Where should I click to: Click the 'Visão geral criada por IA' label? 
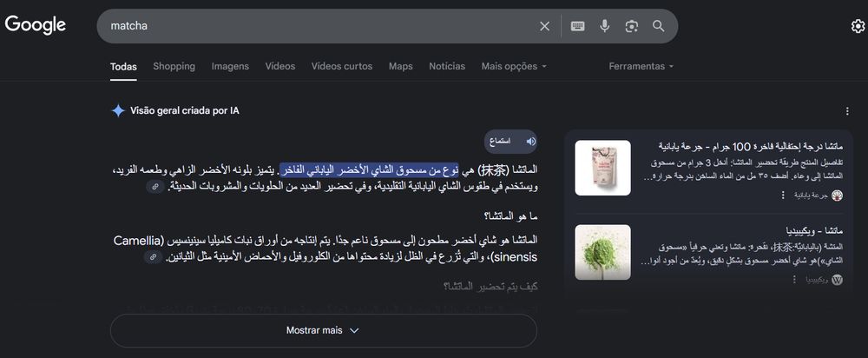click(x=184, y=111)
